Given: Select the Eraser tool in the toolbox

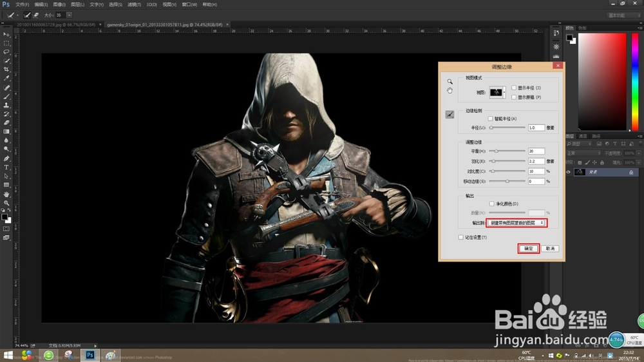Looking at the screenshot, I should 6,122.
